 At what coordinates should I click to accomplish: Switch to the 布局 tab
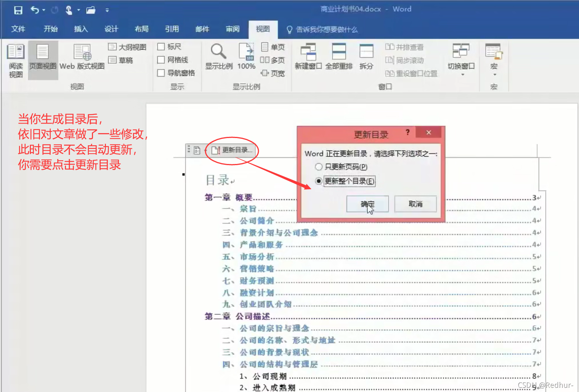pyautogui.click(x=141, y=29)
